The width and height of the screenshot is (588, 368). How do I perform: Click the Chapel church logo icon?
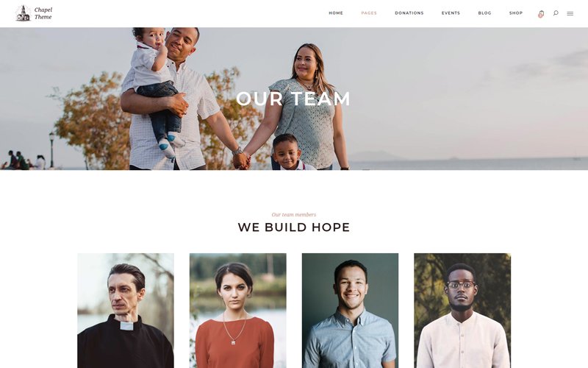23,13
